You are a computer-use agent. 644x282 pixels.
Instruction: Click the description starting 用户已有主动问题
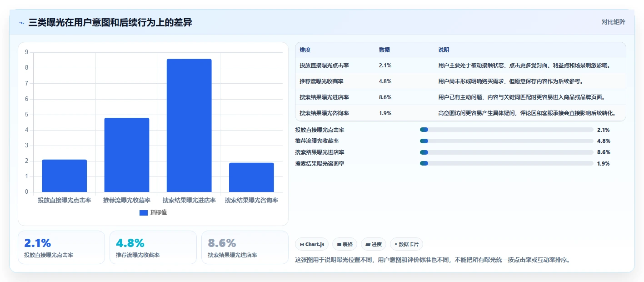(x=521, y=97)
